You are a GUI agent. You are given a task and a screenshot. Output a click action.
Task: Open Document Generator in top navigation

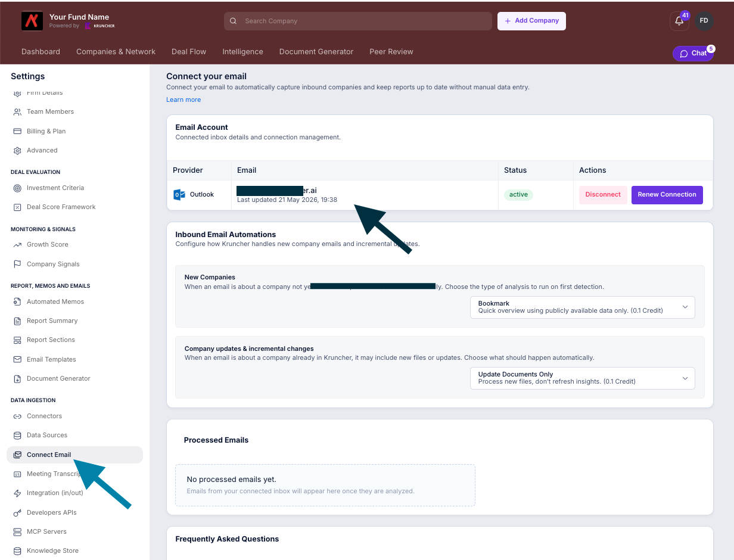point(316,52)
